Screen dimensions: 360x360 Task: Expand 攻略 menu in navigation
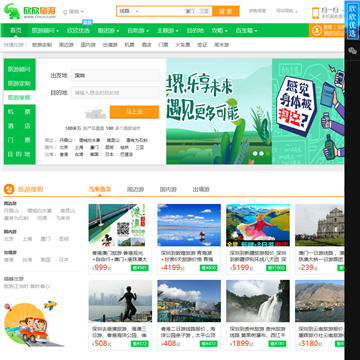tap(220, 31)
